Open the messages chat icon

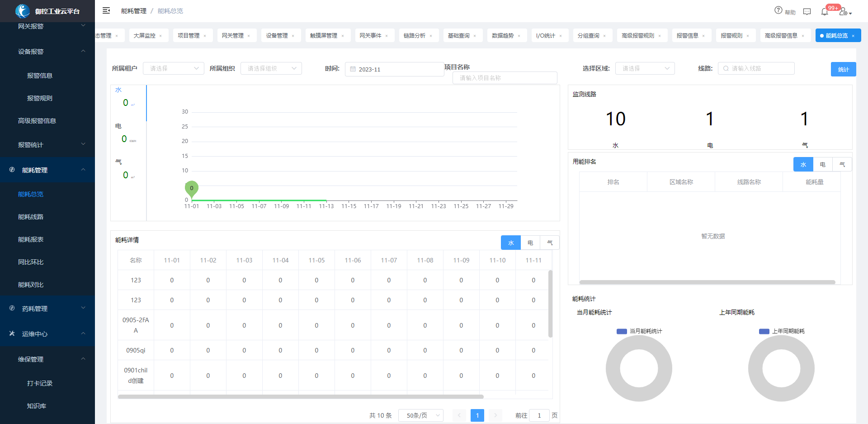[x=807, y=11]
